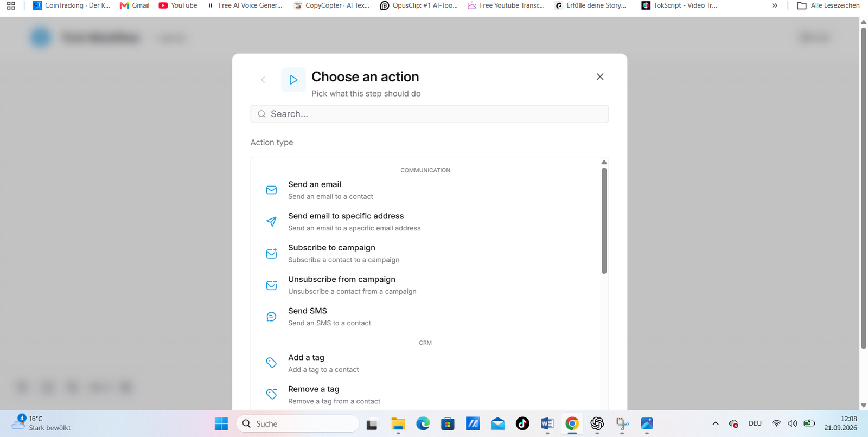This screenshot has width=868, height=437.
Task: Click the taskbar Suche search box
Action: click(x=298, y=423)
